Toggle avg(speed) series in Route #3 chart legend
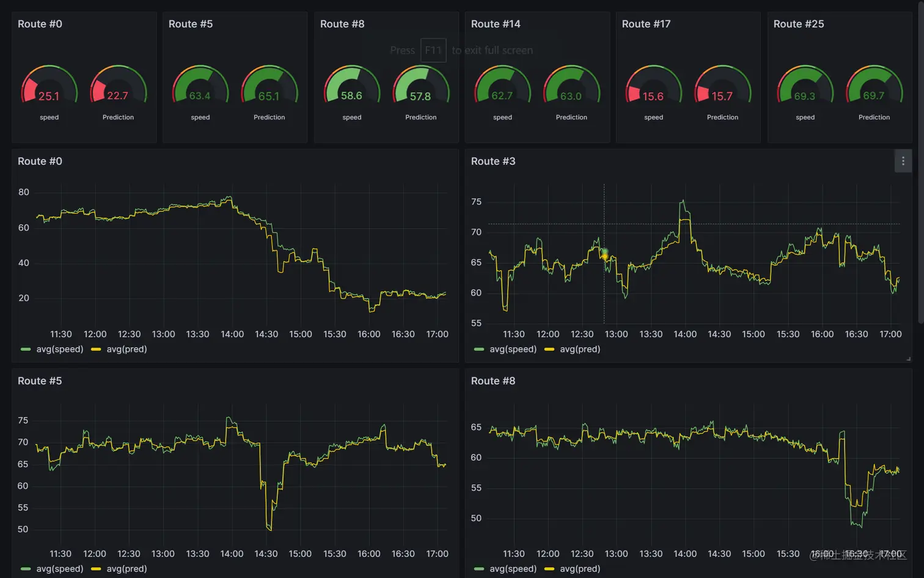This screenshot has width=924, height=578. 513,349
